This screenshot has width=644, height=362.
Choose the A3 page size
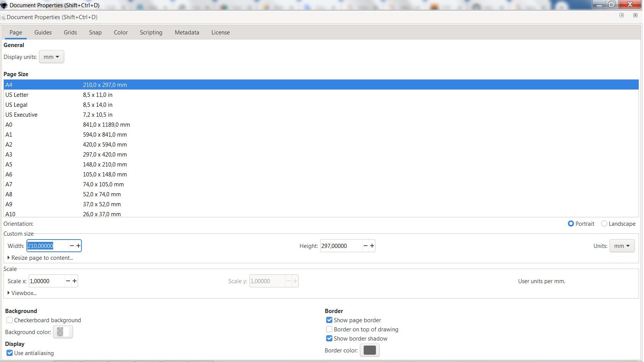321,154
